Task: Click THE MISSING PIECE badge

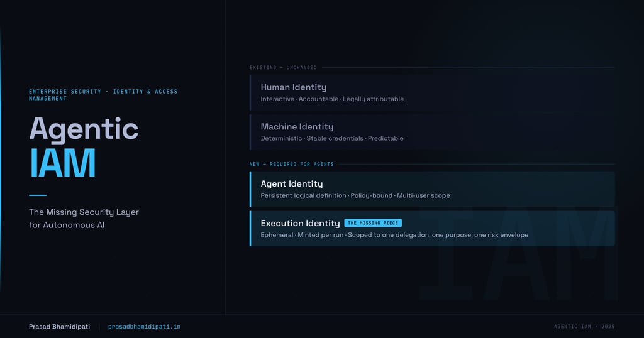Action: coord(373,223)
